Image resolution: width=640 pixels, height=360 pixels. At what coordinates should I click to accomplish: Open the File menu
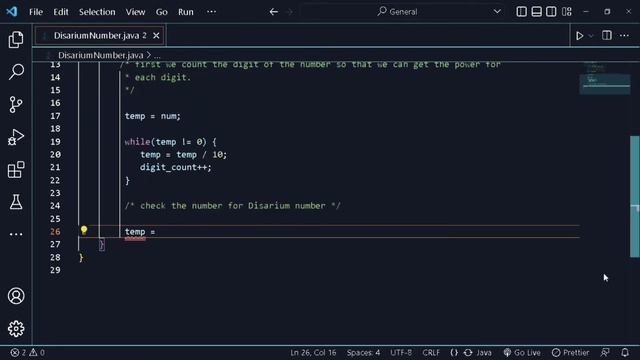(36, 12)
